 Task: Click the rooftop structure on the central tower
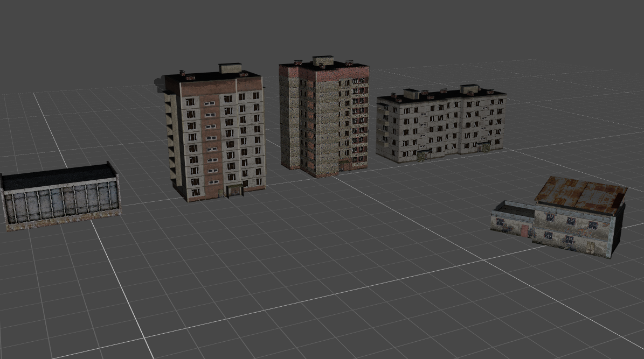click(x=323, y=60)
